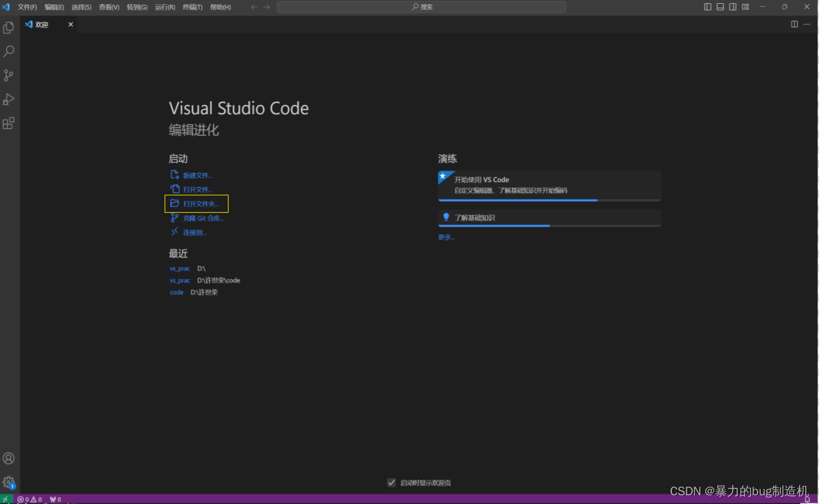Open 了解基础知识 walkthrough
819x504 pixels.
coord(549,218)
